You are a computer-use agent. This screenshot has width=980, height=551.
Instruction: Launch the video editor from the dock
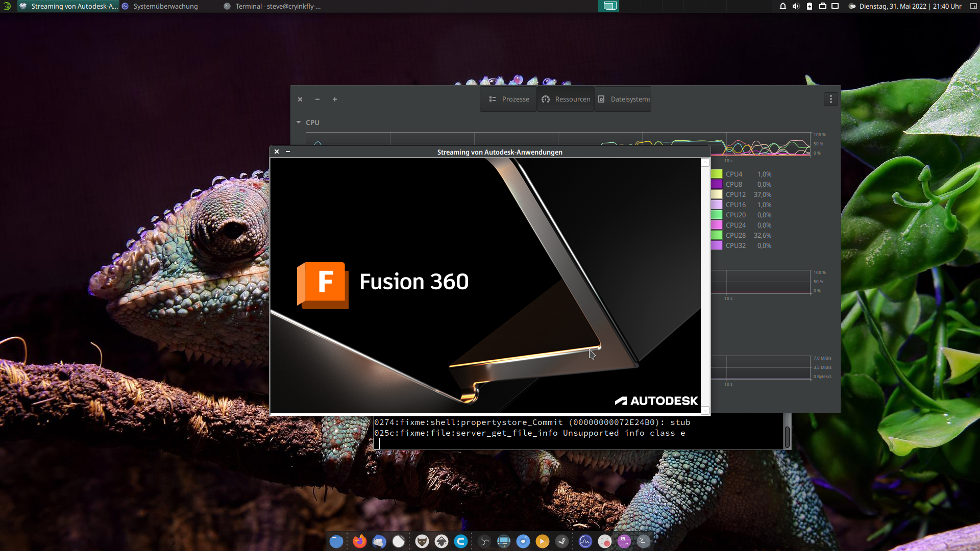[504, 541]
